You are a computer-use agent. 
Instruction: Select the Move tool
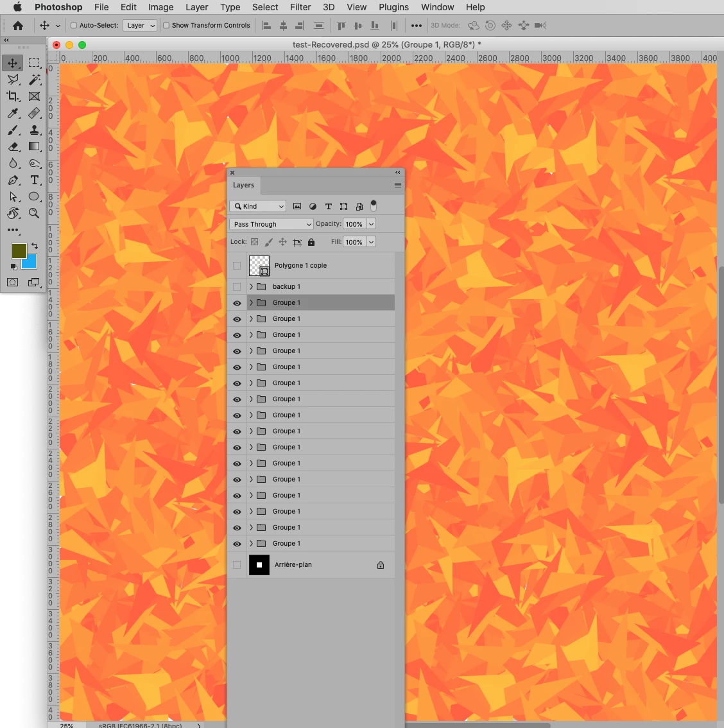coord(13,63)
